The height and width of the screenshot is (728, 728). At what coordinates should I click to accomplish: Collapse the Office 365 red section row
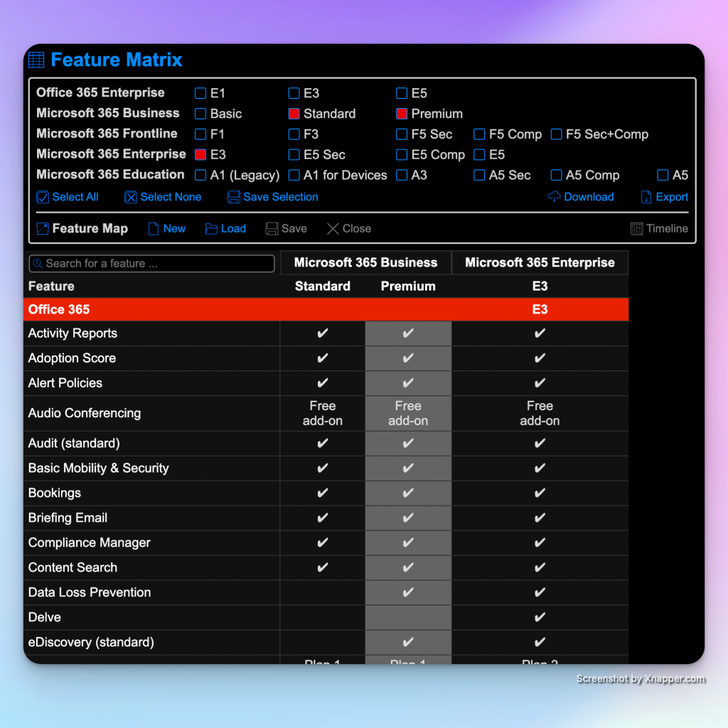[x=59, y=310]
